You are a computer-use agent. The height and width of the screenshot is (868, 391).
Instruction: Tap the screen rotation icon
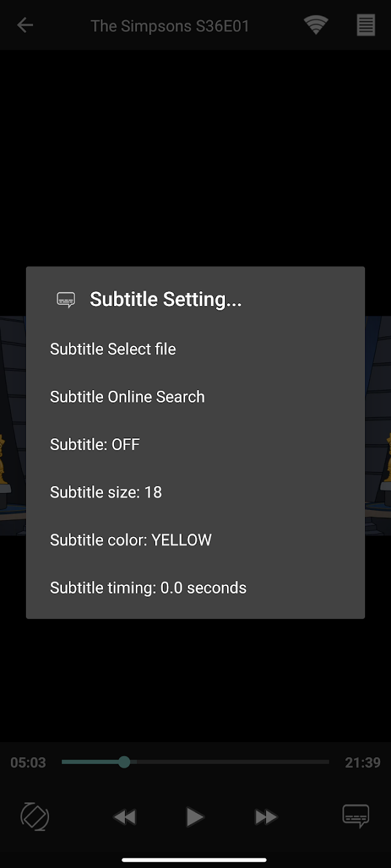(x=35, y=817)
